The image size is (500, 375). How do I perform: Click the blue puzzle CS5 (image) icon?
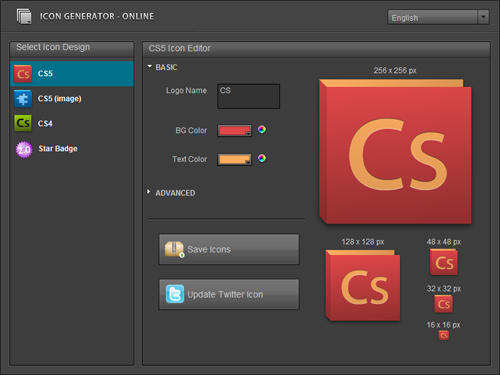(23, 99)
